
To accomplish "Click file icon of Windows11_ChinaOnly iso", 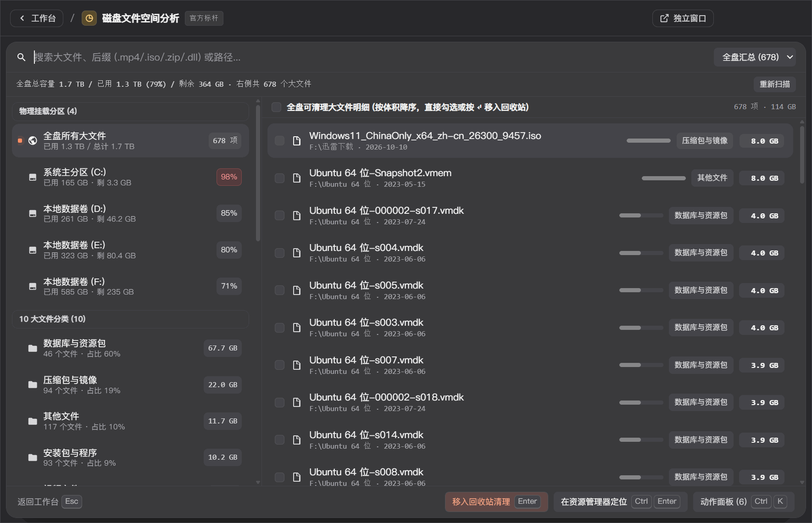I will coord(297,141).
